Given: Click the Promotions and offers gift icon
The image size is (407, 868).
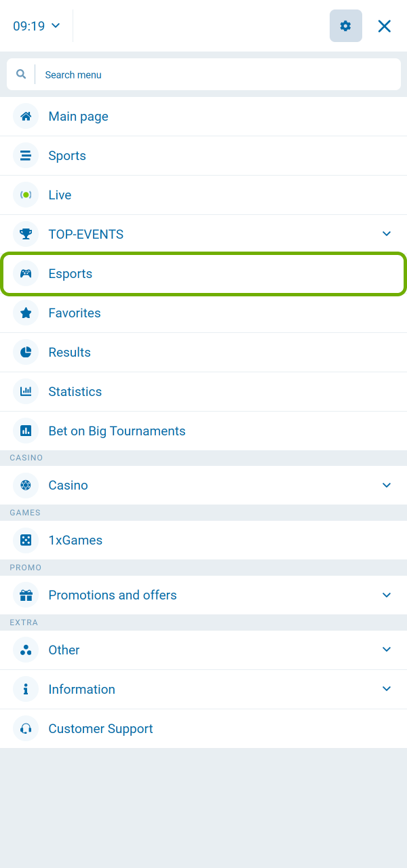Looking at the screenshot, I should pos(25,595).
